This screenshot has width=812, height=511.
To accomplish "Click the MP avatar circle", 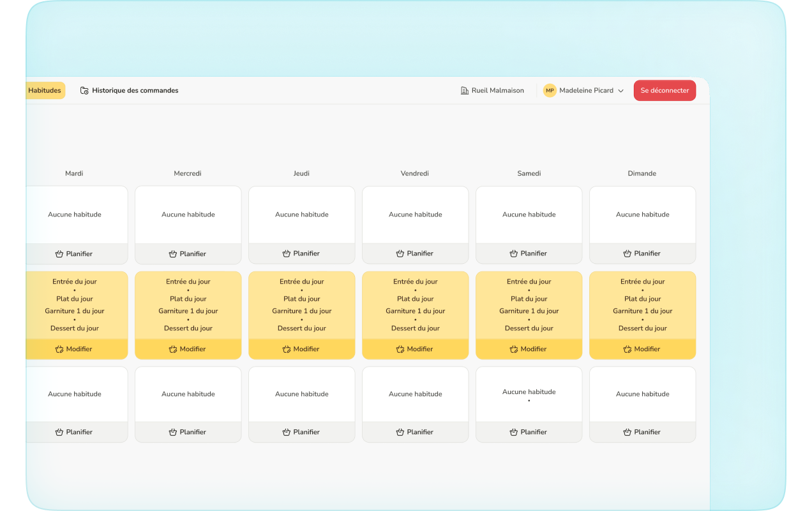I will [550, 91].
